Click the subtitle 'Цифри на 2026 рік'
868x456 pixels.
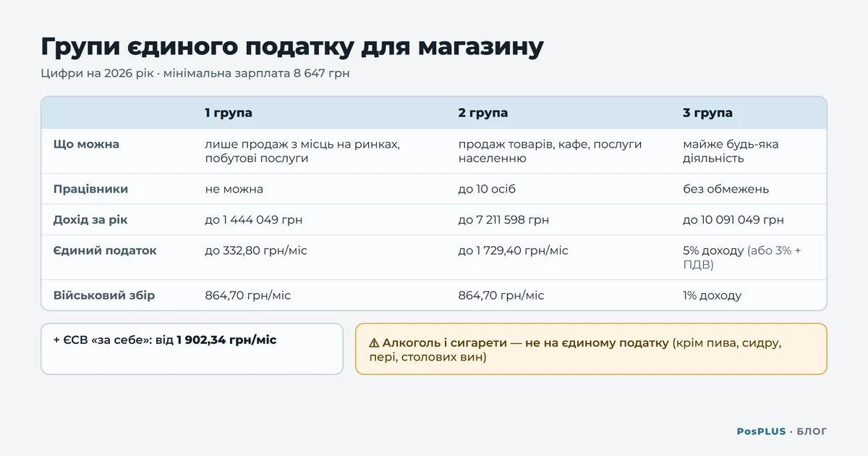pyautogui.click(x=98, y=74)
